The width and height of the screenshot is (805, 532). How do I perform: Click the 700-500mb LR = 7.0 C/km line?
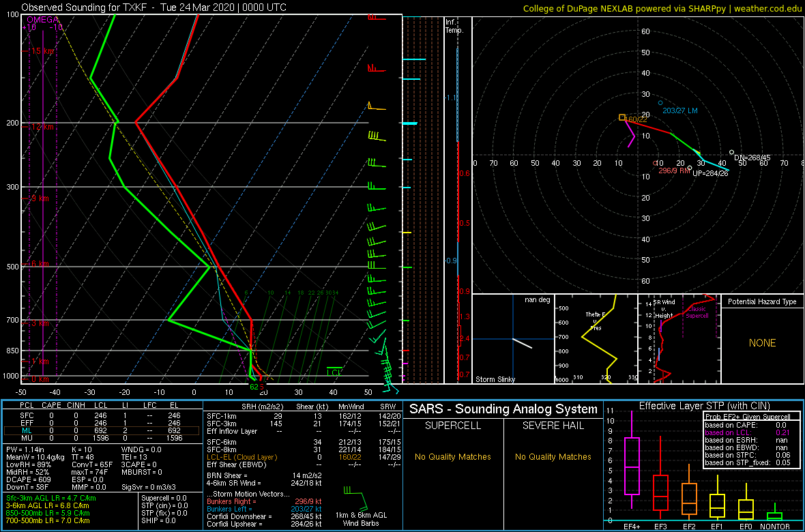pyautogui.click(x=48, y=520)
